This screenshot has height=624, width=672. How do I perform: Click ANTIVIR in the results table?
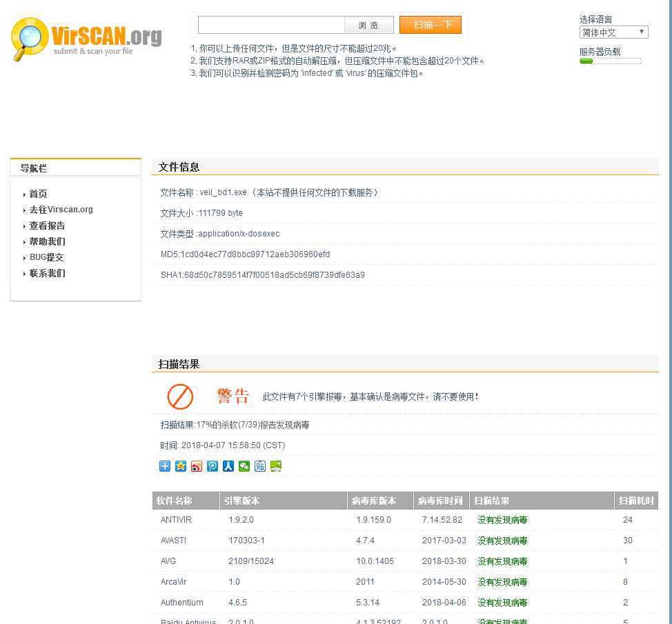pyautogui.click(x=176, y=519)
